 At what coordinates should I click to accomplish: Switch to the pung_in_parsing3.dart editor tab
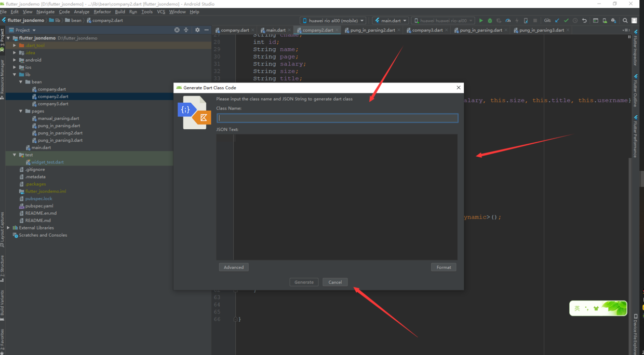(x=541, y=30)
